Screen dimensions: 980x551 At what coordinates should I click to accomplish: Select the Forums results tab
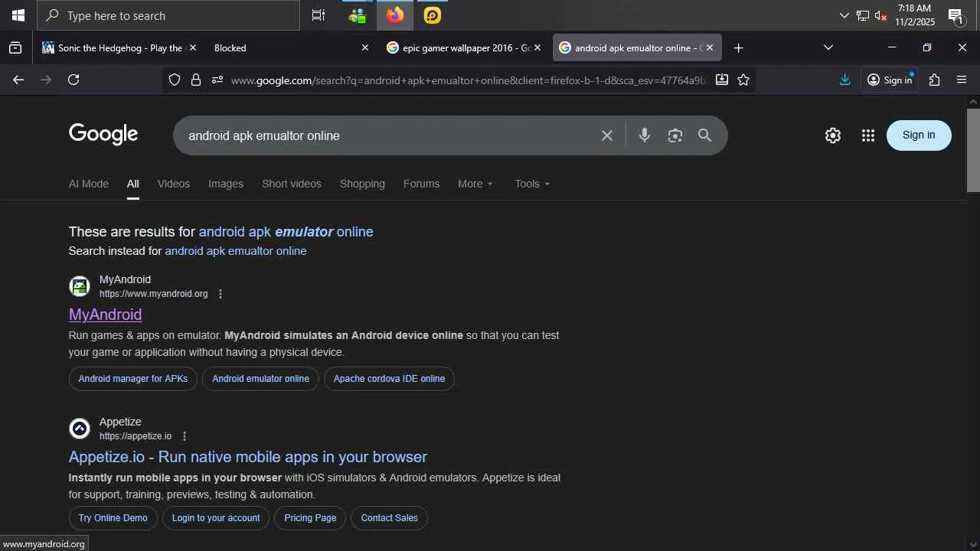421,184
